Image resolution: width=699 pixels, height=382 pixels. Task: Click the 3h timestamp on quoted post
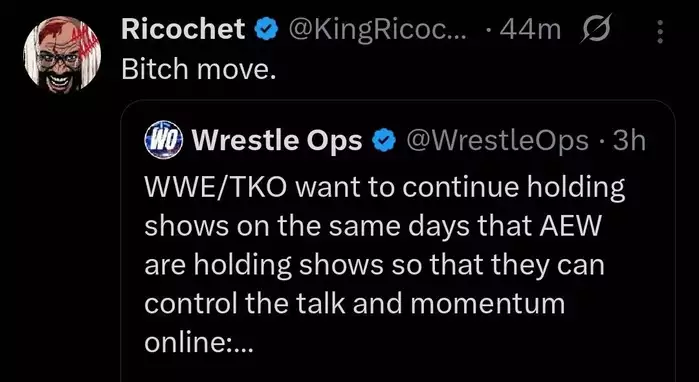point(629,141)
